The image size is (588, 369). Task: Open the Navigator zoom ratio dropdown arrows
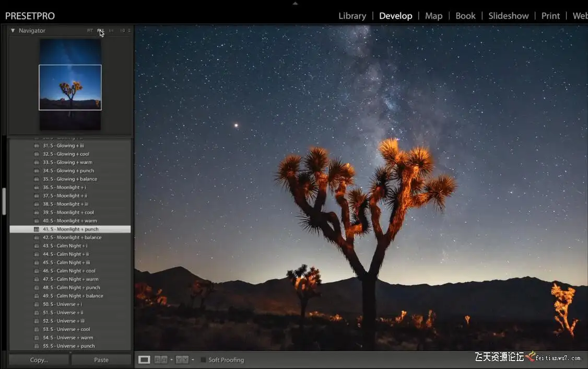(x=129, y=31)
